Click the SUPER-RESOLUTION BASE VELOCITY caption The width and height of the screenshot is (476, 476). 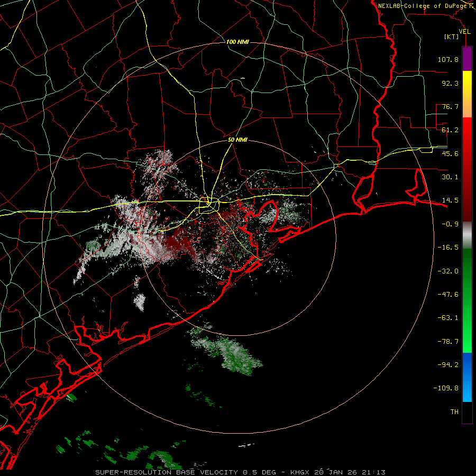pos(167,472)
